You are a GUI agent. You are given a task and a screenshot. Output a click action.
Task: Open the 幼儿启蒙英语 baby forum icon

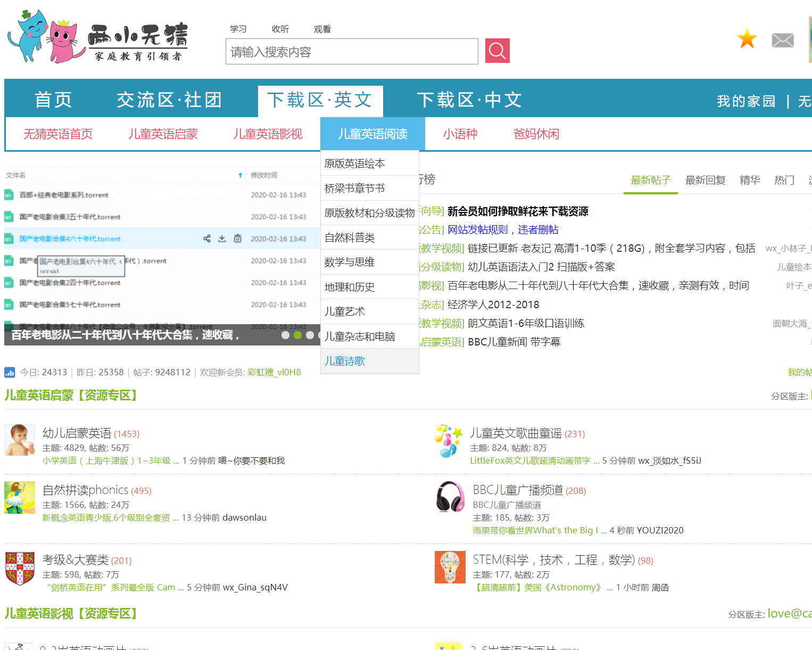pyautogui.click(x=20, y=440)
